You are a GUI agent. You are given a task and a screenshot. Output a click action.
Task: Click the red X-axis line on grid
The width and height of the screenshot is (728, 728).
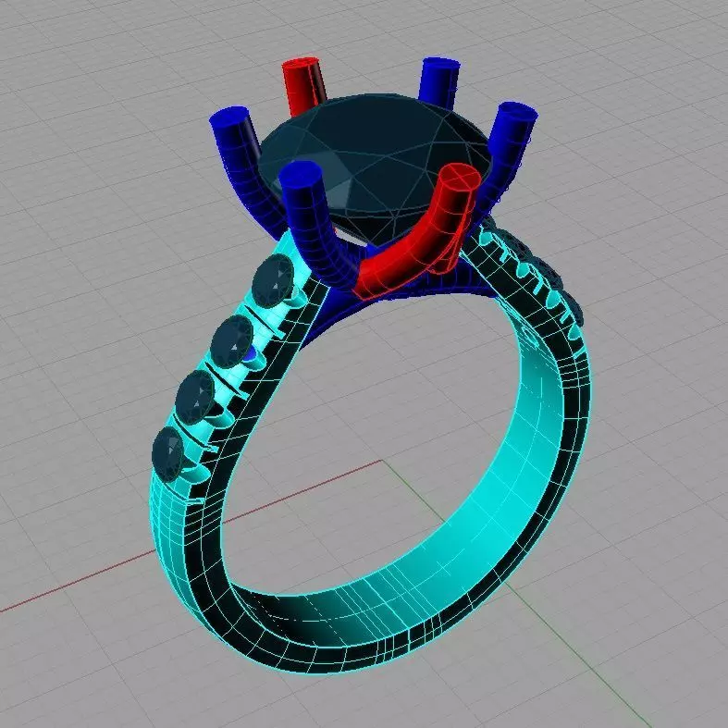(x=191, y=537)
